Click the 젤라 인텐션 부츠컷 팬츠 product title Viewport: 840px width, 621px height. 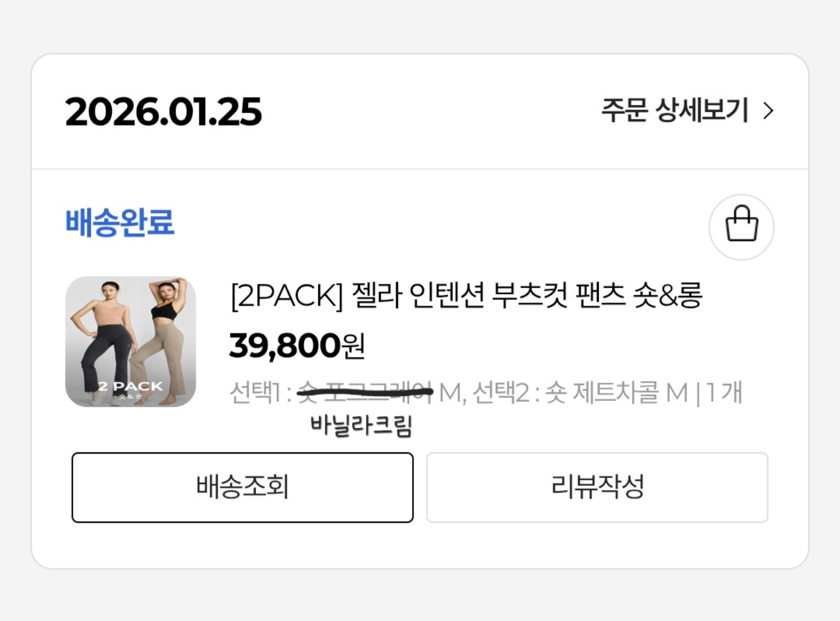click(466, 296)
